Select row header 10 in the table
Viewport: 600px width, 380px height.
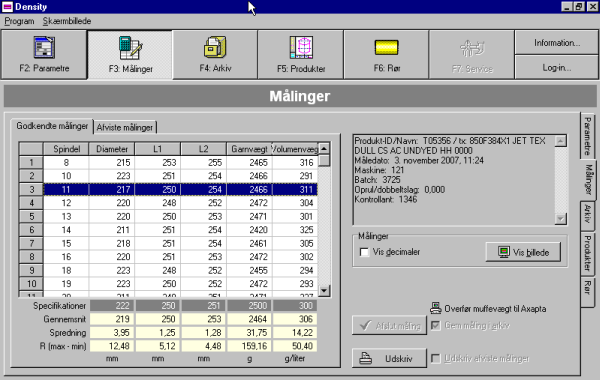pyautogui.click(x=31, y=284)
